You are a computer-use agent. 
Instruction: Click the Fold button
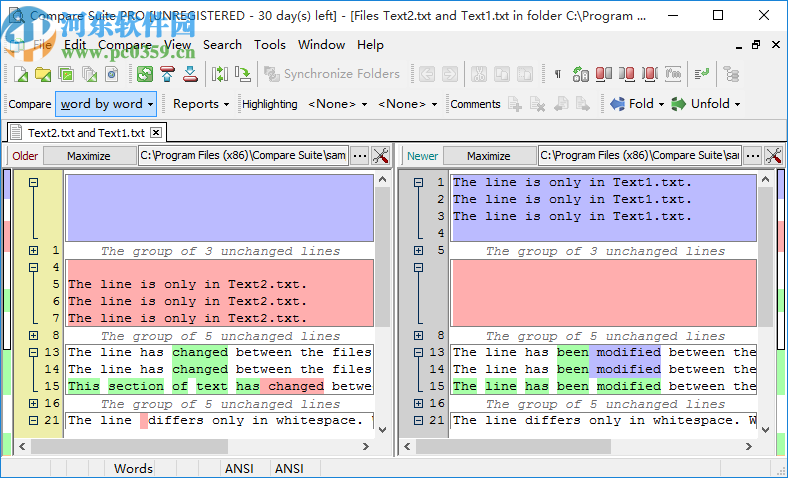(632, 104)
